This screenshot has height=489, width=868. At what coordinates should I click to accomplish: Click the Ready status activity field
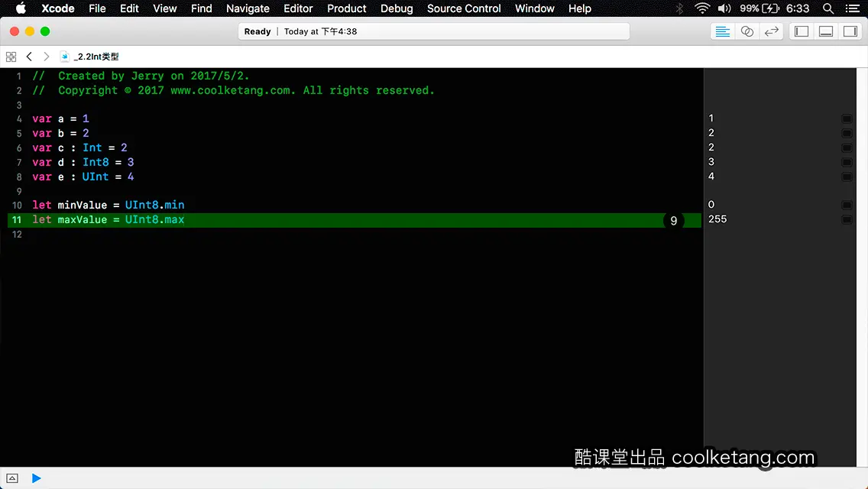(x=433, y=31)
